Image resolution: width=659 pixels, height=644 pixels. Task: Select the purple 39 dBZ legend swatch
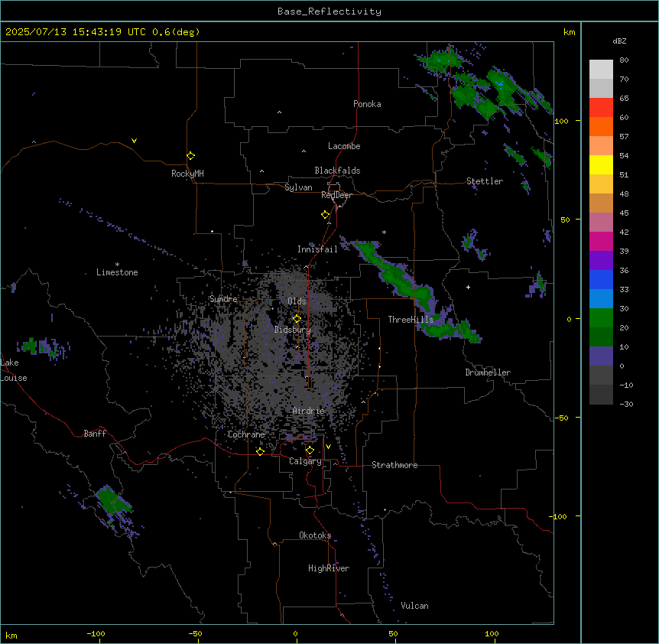point(601,260)
